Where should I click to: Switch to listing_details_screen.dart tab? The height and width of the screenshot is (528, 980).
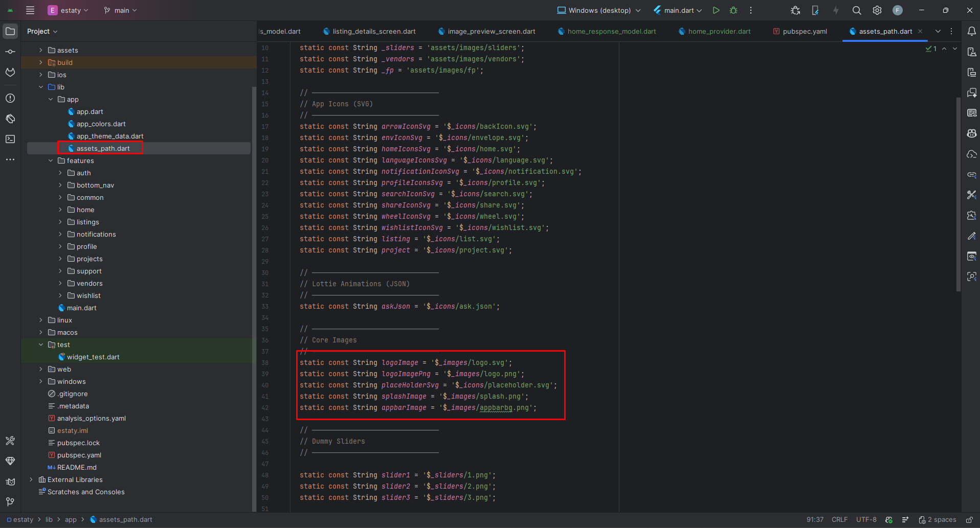click(369, 31)
